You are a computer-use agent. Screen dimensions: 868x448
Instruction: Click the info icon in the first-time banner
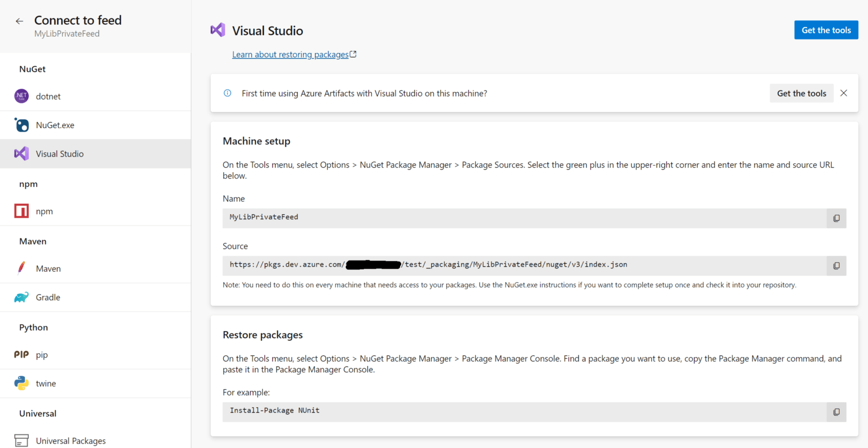pyautogui.click(x=227, y=93)
